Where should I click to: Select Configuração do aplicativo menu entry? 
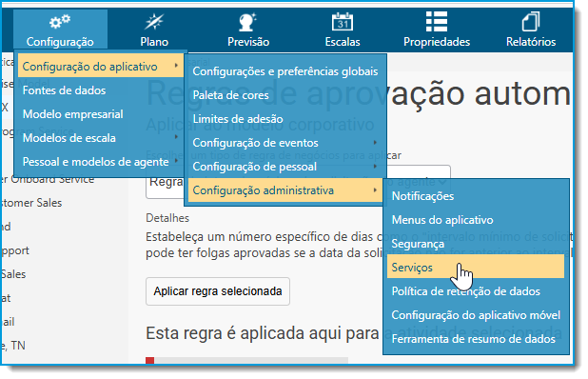pyautogui.click(x=101, y=67)
